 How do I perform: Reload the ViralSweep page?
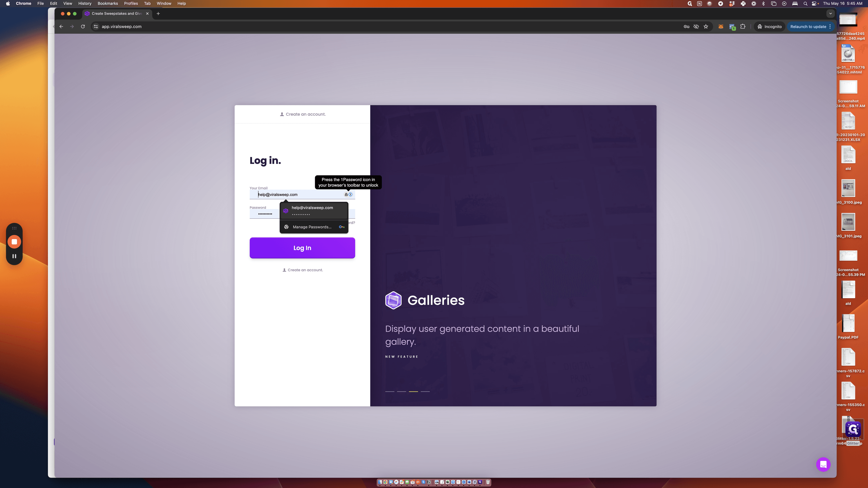point(83,27)
